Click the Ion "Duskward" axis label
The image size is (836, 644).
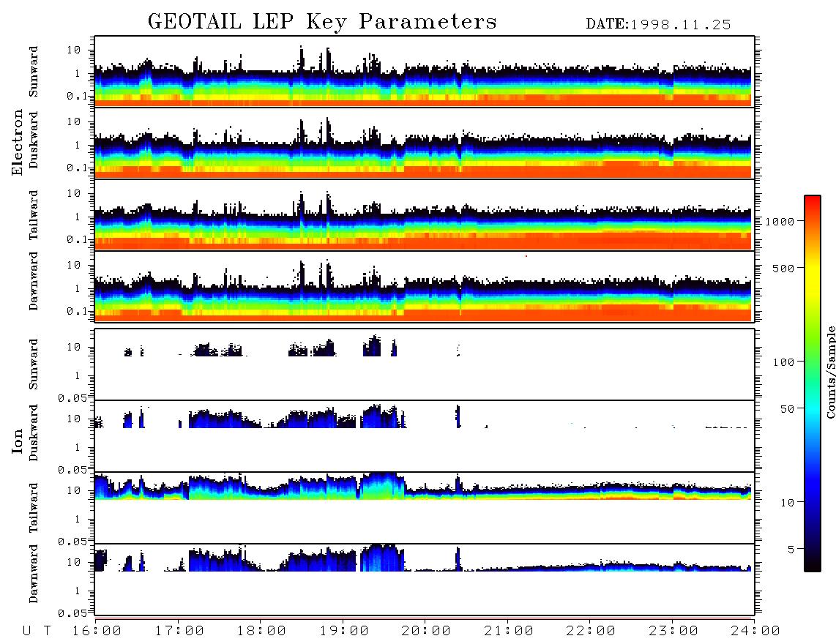click(33, 433)
